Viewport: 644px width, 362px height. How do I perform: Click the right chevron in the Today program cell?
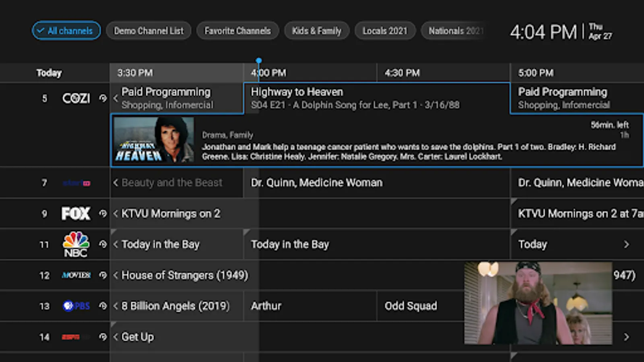pyautogui.click(x=626, y=244)
